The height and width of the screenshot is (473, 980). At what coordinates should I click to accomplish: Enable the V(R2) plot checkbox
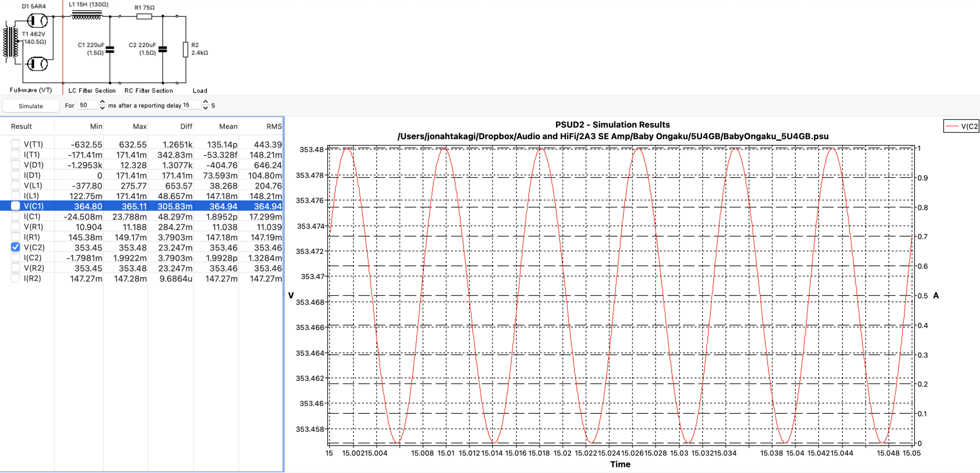point(15,268)
